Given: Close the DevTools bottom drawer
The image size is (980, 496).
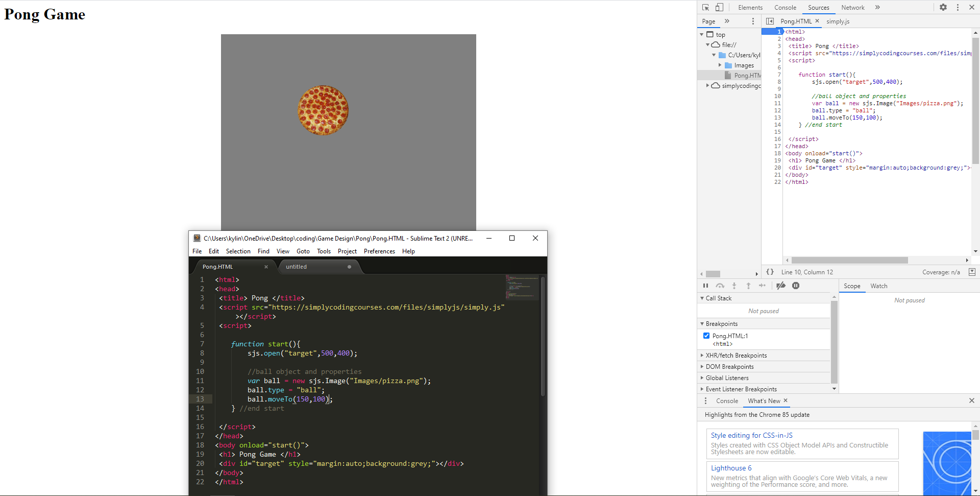Looking at the screenshot, I should click(972, 401).
